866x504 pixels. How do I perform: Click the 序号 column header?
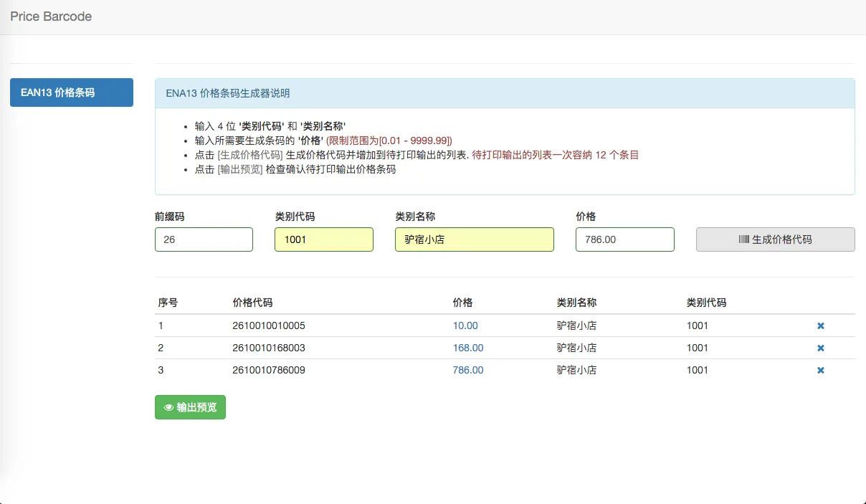click(x=168, y=303)
